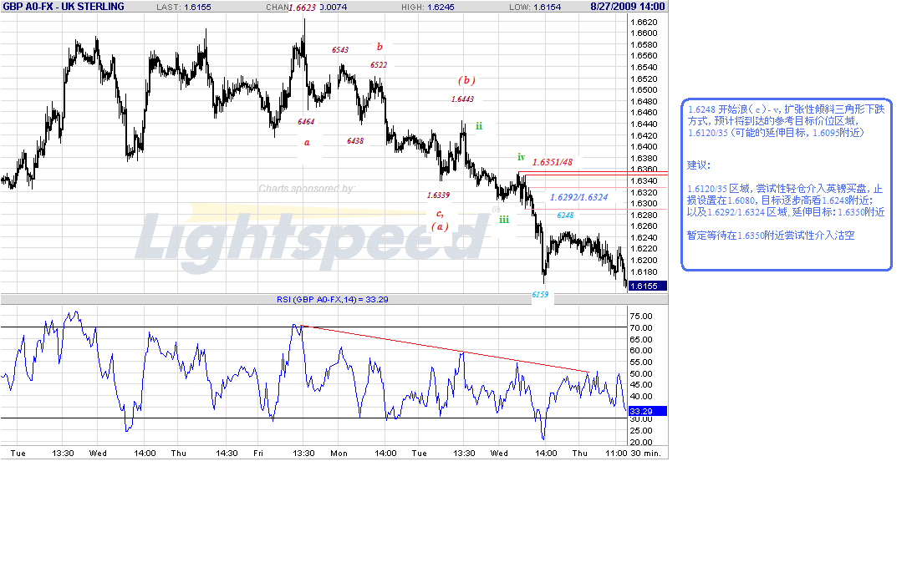The height and width of the screenshot is (588, 917).
Task: Click the 1.6623 peak price label
Action: (x=302, y=8)
